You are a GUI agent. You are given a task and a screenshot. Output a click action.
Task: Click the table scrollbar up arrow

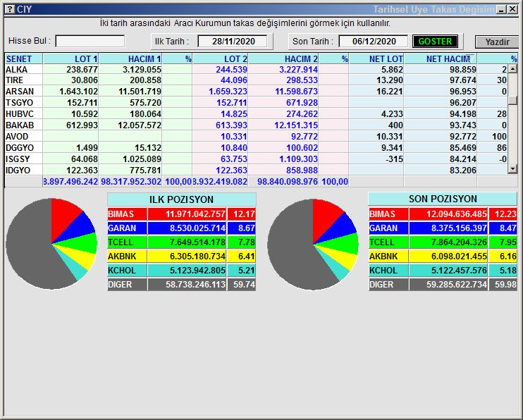tap(512, 69)
